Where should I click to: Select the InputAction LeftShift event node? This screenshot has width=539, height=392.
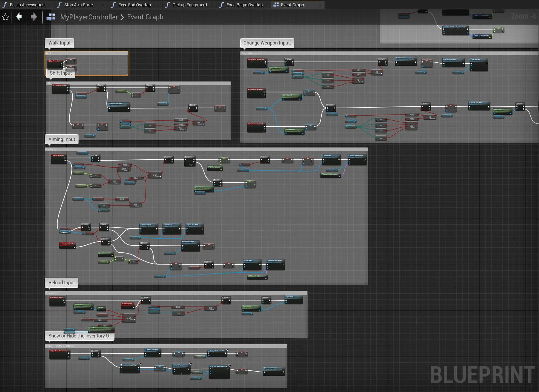coord(61,89)
